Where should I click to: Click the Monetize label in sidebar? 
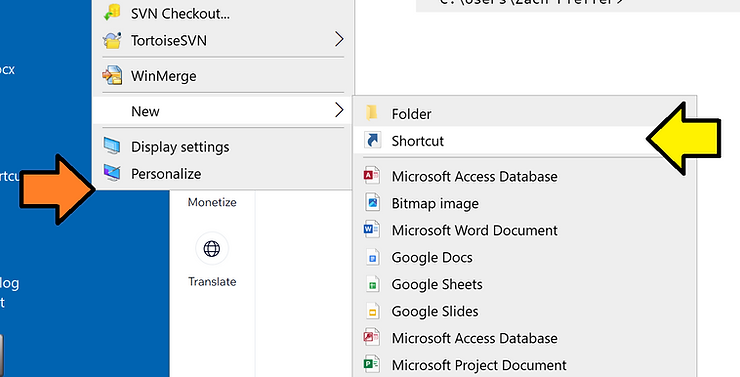coord(212,202)
